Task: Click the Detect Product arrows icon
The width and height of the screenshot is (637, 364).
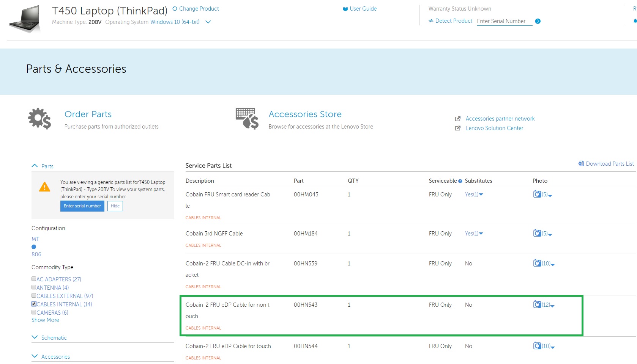Action: (x=431, y=21)
